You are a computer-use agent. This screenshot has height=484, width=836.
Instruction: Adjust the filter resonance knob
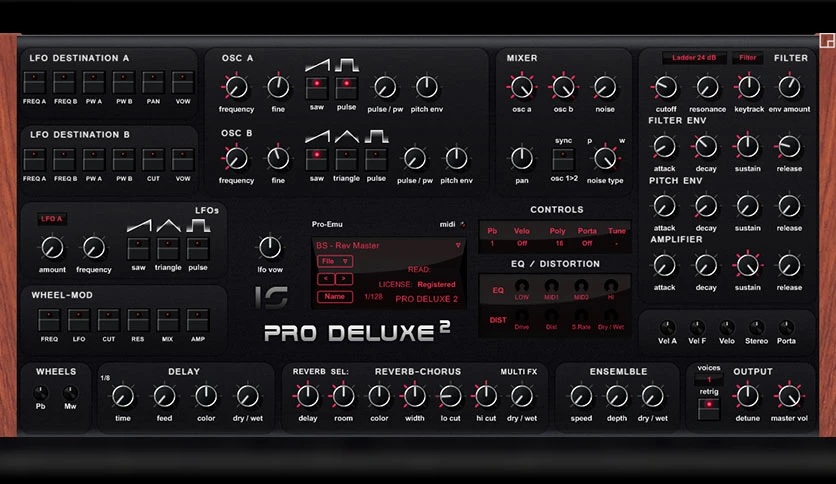point(708,87)
